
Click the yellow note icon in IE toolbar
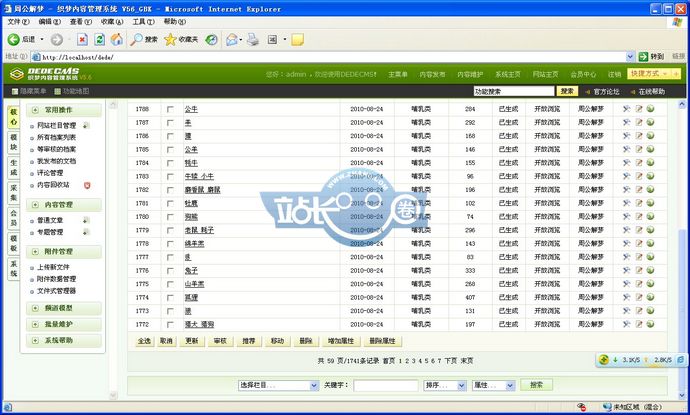pos(297,40)
